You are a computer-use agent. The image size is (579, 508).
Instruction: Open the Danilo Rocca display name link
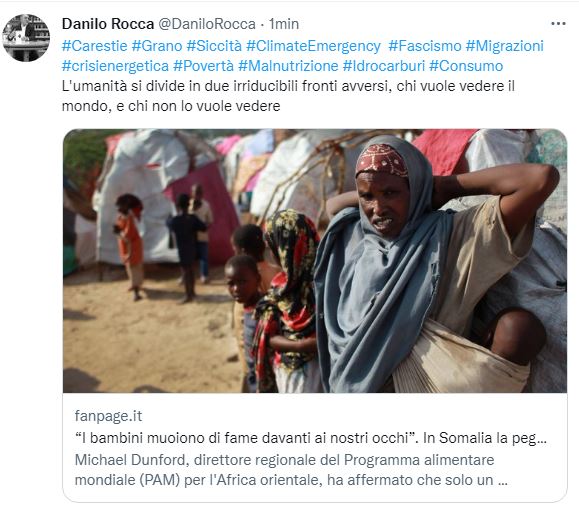tap(108, 24)
